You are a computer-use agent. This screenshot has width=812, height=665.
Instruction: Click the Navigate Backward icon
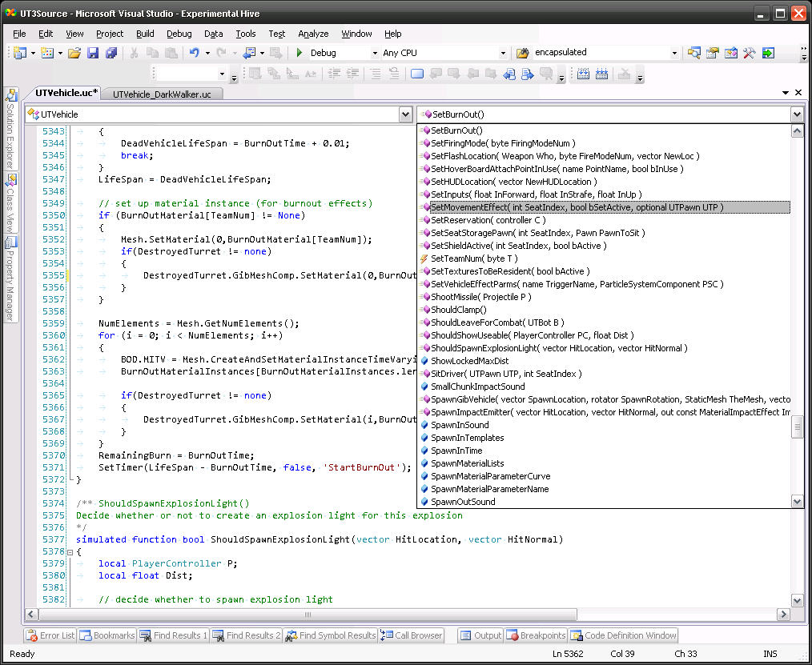point(250,53)
